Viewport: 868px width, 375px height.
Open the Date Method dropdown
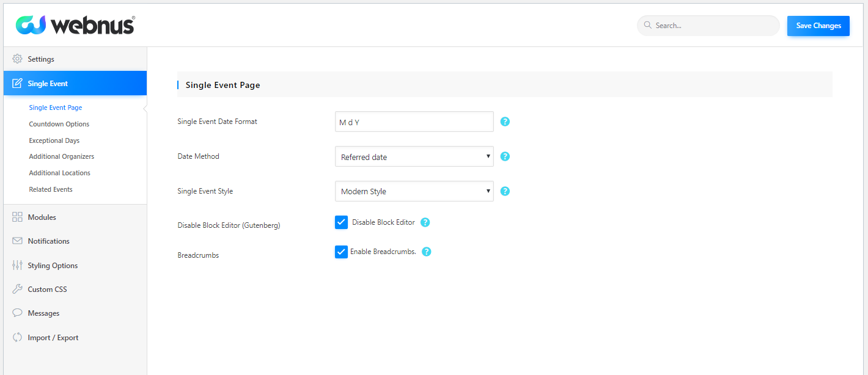coord(414,157)
